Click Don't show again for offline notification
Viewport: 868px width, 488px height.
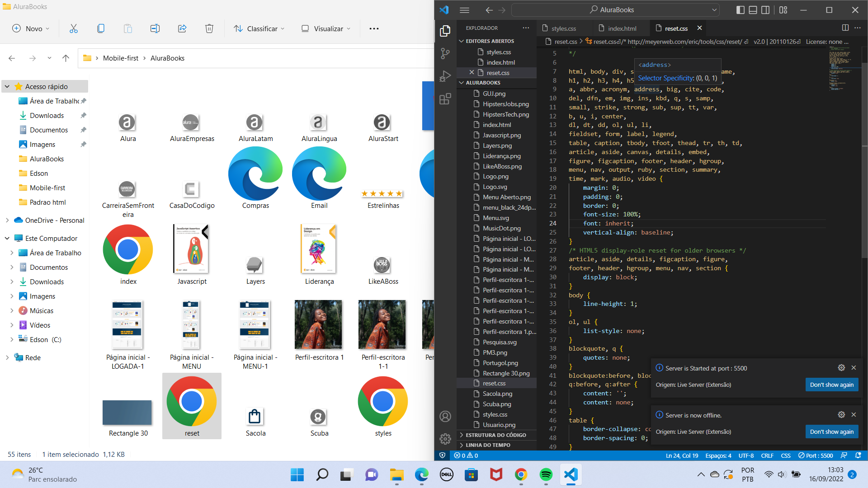(832, 431)
